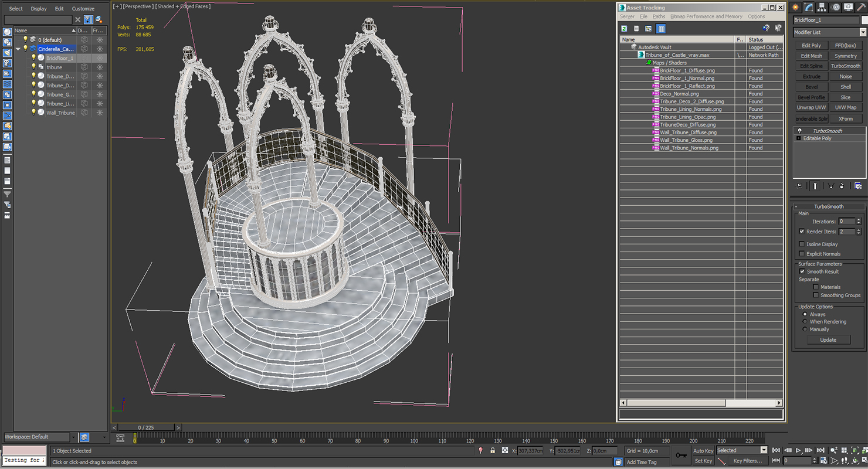Open Server menu in Asset Tracking
The width and height of the screenshot is (868, 469).
627,16
